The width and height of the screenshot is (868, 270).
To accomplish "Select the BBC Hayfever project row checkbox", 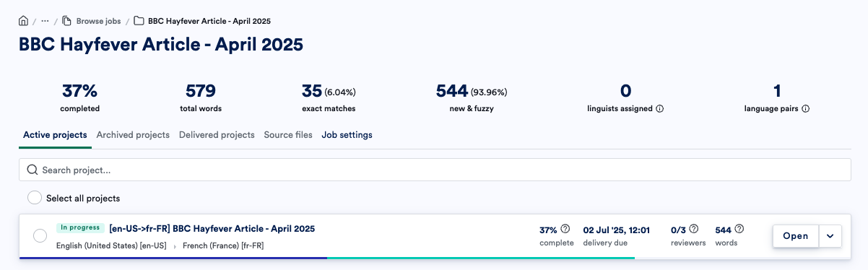I will tap(40, 235).
